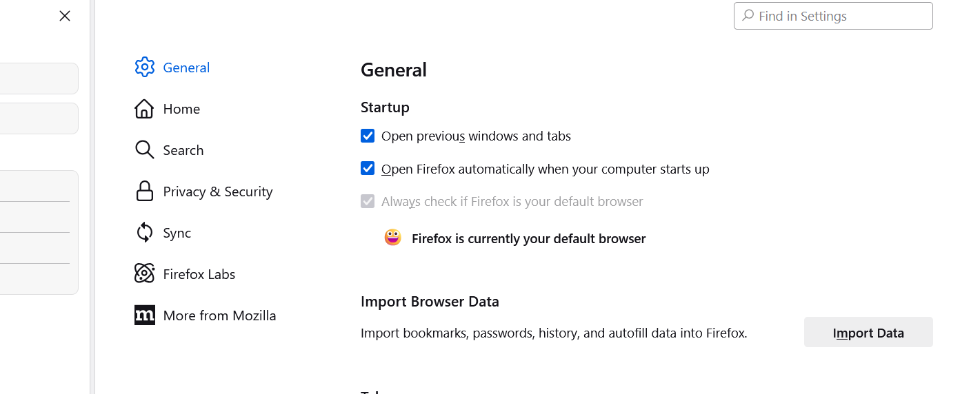Click the Home house icon
The image size is (980, 394).
click(x=144, y=109)
